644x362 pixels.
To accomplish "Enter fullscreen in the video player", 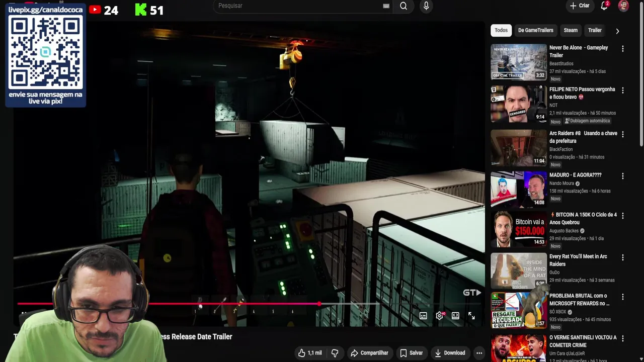I will pos(471,316).
